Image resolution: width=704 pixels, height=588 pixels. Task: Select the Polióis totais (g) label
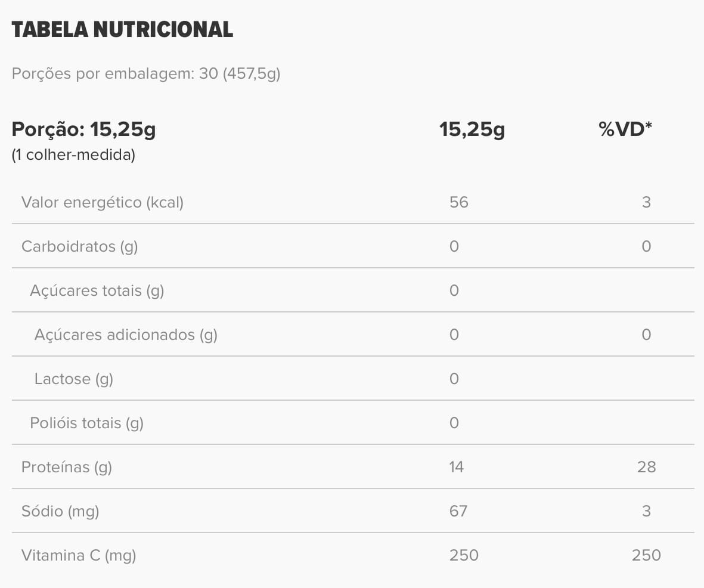pos(86,423)
